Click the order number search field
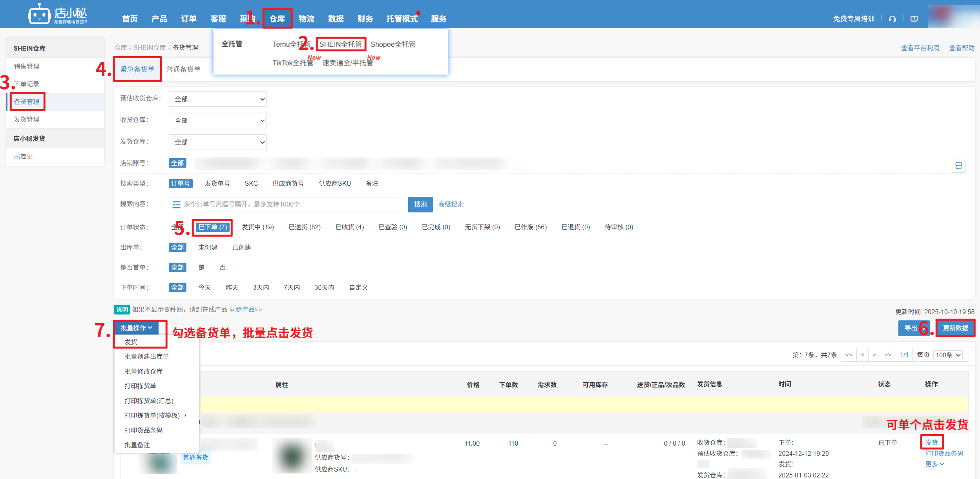This screenshot has height=479, width=980. 290,204
